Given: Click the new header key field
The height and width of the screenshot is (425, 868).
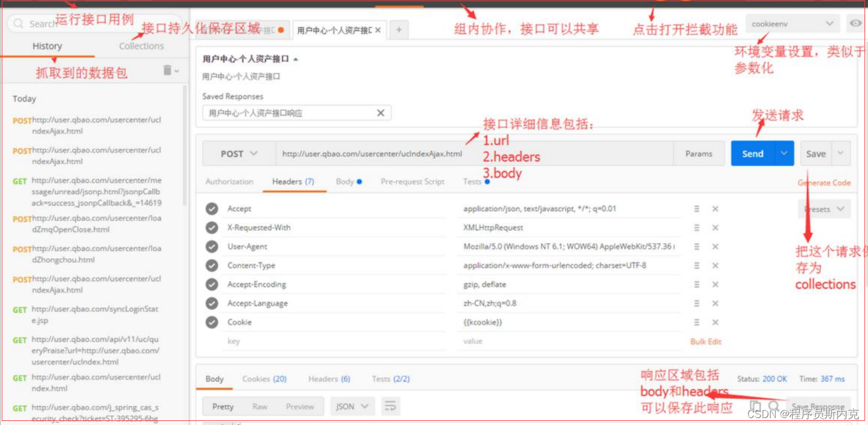Looking at the screenshot, I should [333, 341].
